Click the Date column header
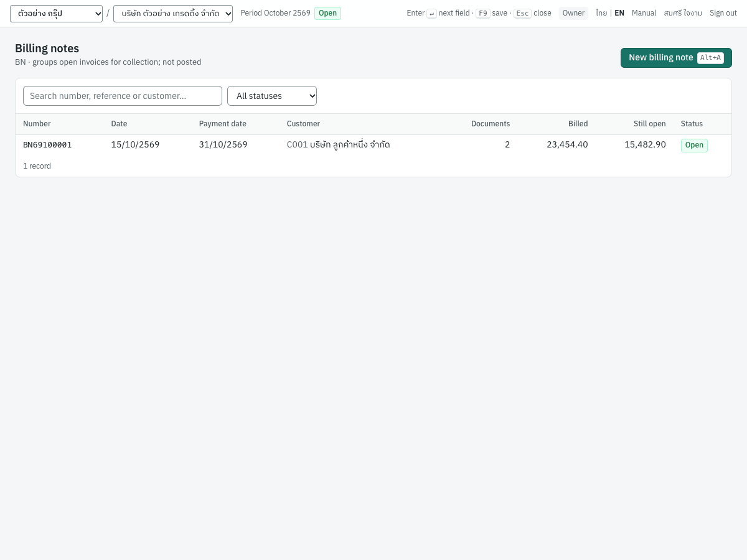Viewport: 747px width, 560px height. coord(119,124)
